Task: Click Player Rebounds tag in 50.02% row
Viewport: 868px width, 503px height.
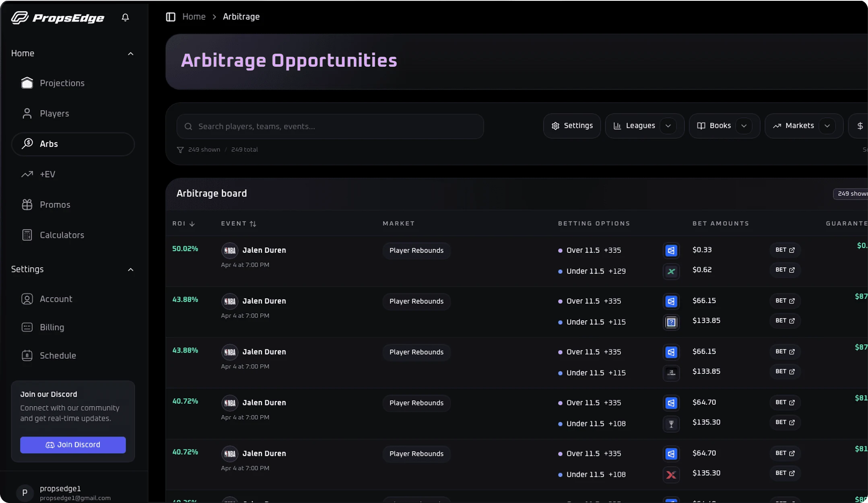Action: [416, 251]
